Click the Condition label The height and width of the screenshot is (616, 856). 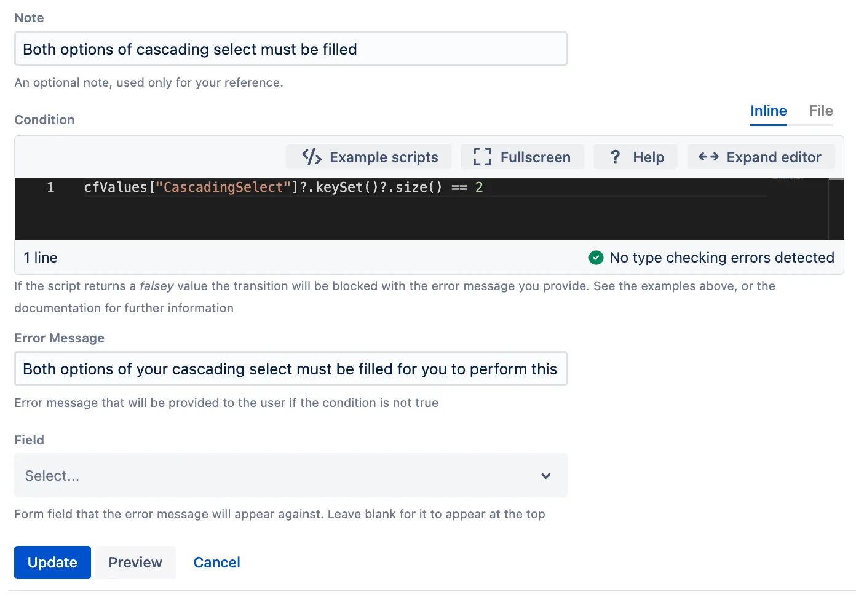[44, 120]
